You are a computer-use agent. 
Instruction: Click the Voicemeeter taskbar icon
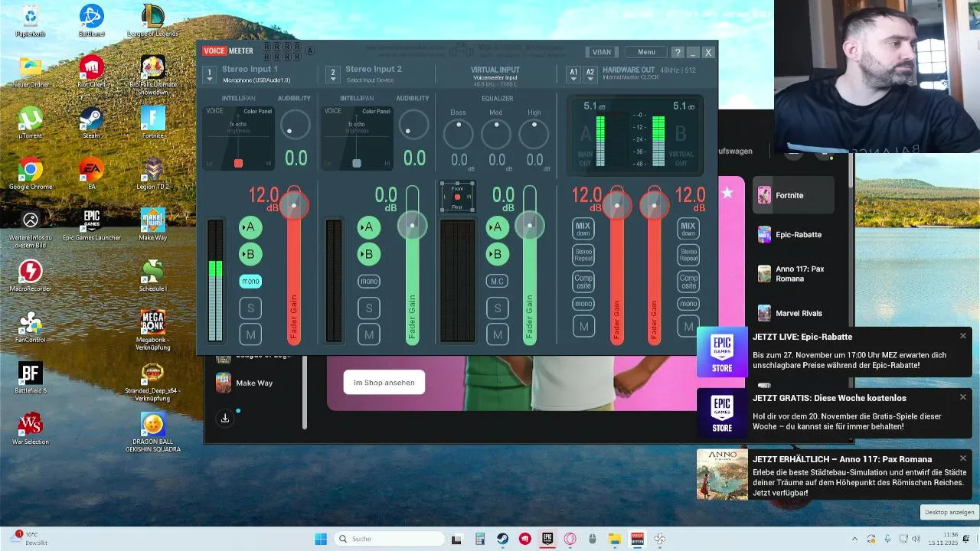pyautogui.click(x=636, y=539)
